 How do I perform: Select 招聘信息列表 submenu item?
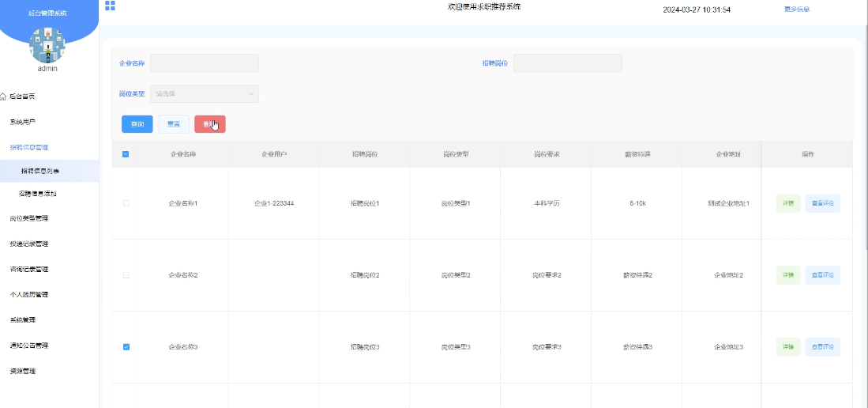[x=49, y=172]
